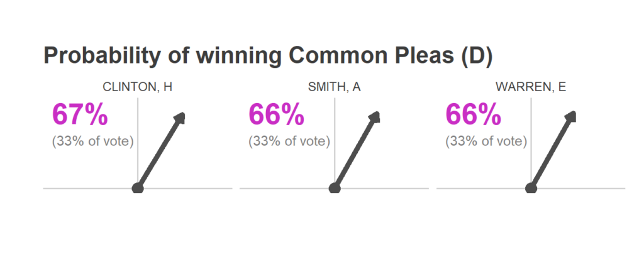Click the chart title Probability of winning Common Pleas
Screen dimensions: 644x276
[x=268, y=56]
